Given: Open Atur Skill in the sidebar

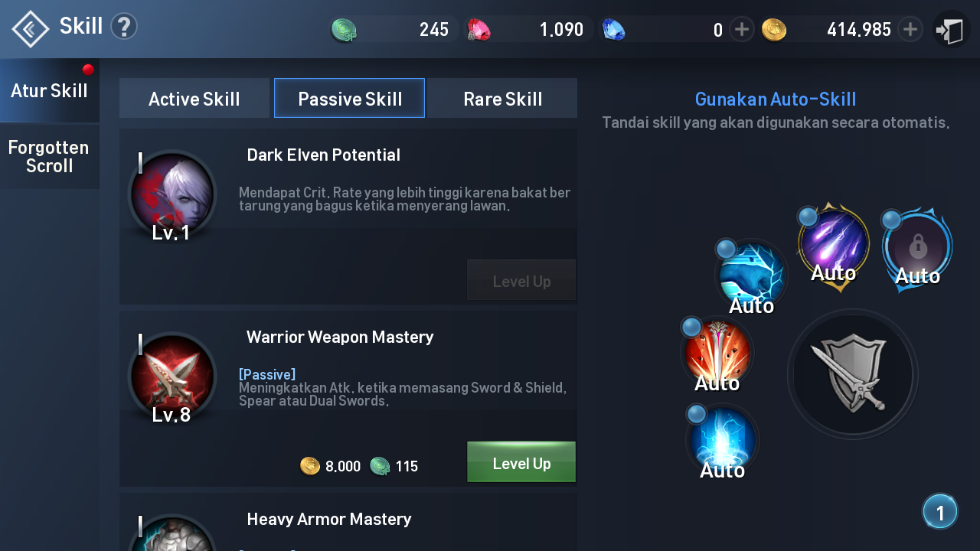Looking at the screenshot, I should pos(50,90).
